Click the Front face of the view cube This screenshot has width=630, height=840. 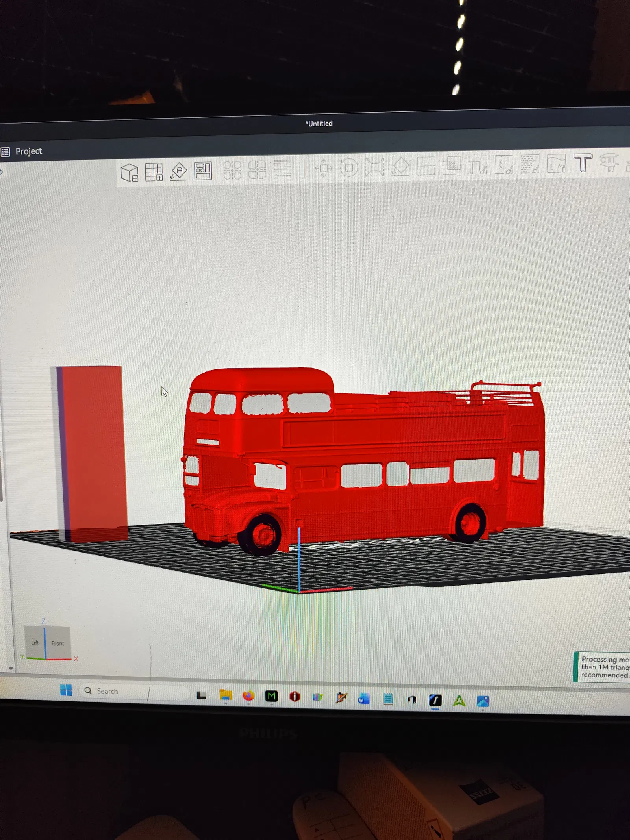pos(58,643)
